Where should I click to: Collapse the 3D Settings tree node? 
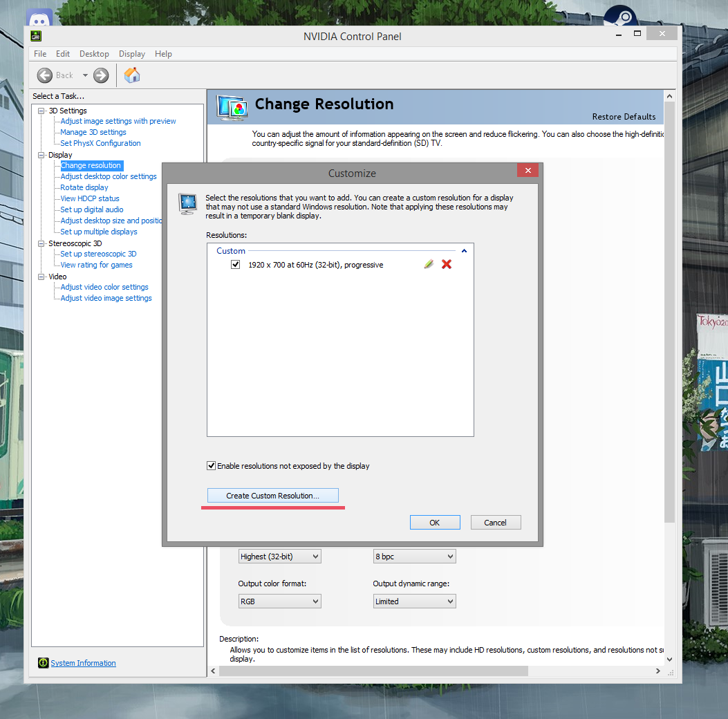(41, 111)
